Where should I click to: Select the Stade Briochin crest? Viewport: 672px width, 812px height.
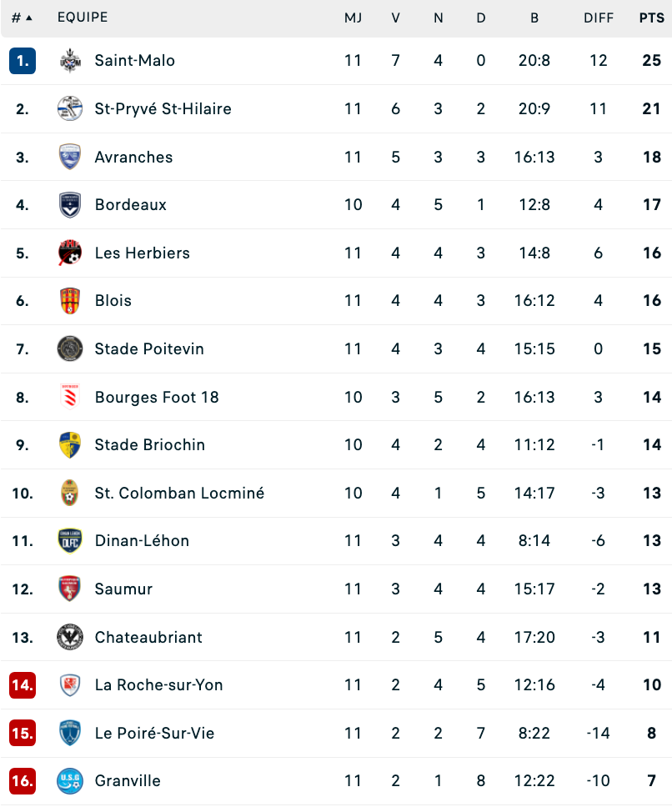[70, 445]
